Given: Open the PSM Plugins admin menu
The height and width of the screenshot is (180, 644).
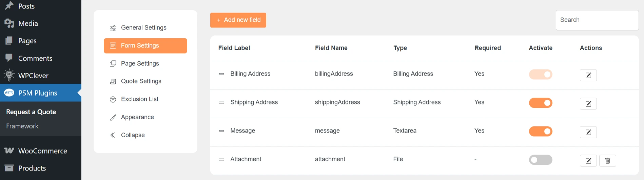Looking at the screenshot, I should (x=38, y=93).
